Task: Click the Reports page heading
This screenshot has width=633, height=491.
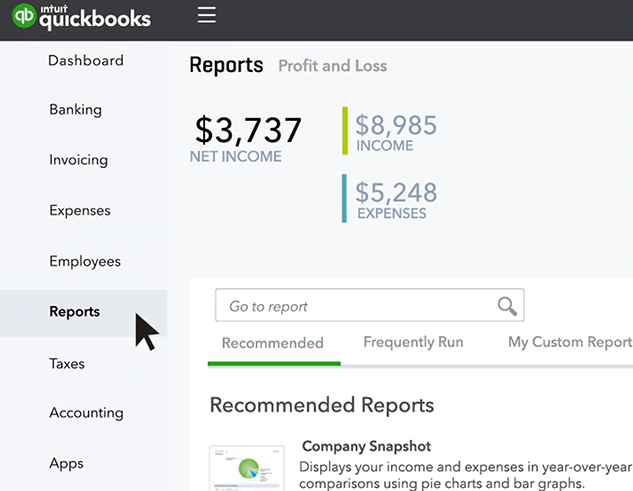Action: pyautogui.click(x=226, y=65)
